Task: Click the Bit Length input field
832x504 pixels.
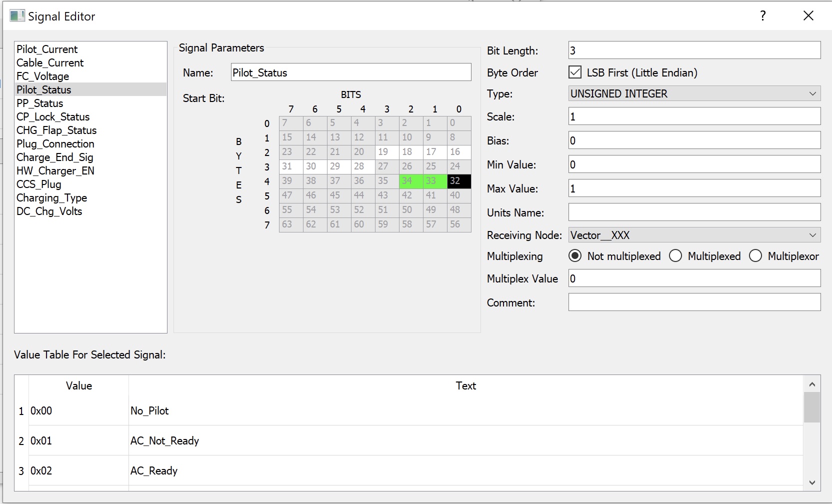Action: click(694, 50)
